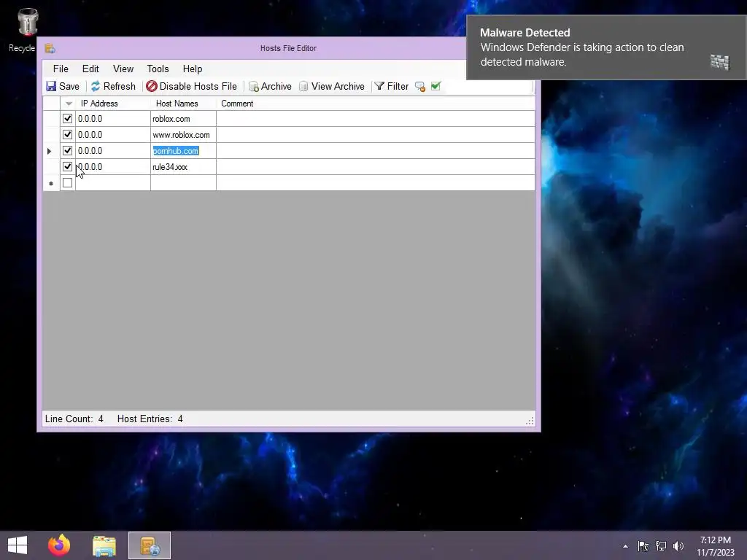Select the roblox.com host name cell
The width and height of the screenshot is (747, 560).
tap(183, 119)
